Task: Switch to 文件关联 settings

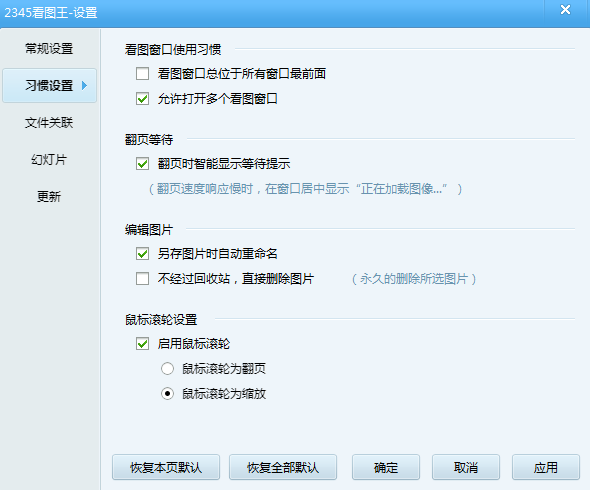Action: click(49, 122)
